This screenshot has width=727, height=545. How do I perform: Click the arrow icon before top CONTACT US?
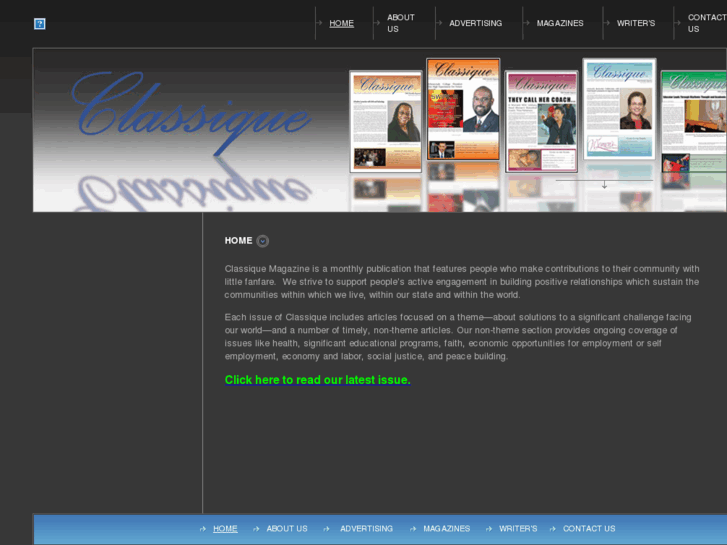click(x=677, y=23)
